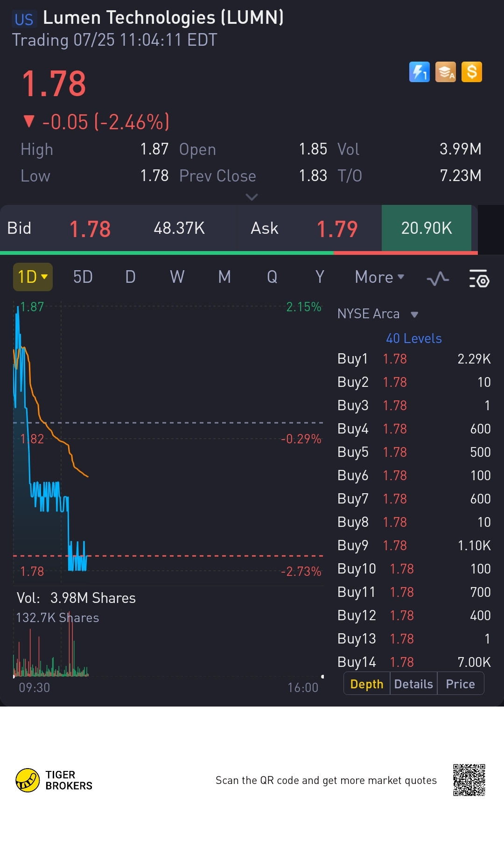Tap the Buy2 order book row
Screen dimensions: 504x854
tap(414, 382)
